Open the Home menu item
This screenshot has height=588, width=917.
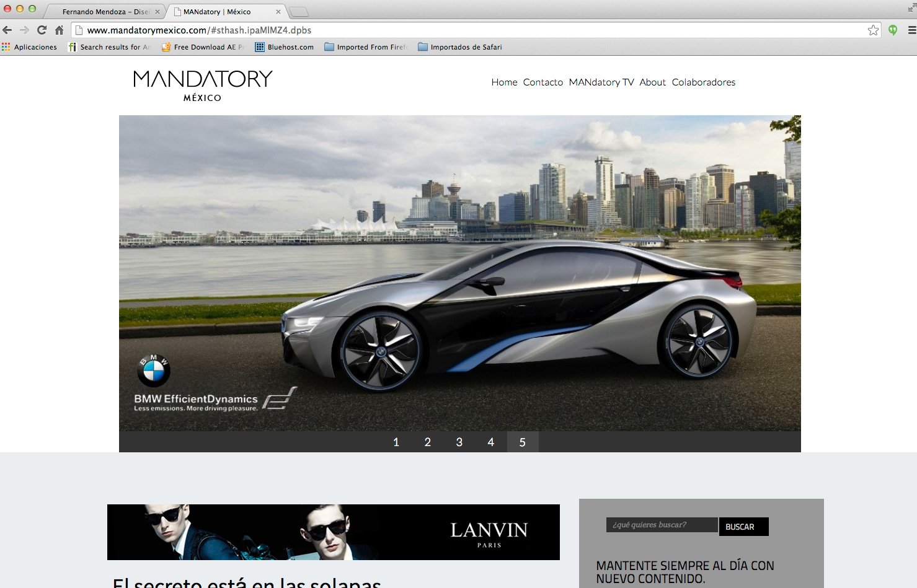point(504,82)
